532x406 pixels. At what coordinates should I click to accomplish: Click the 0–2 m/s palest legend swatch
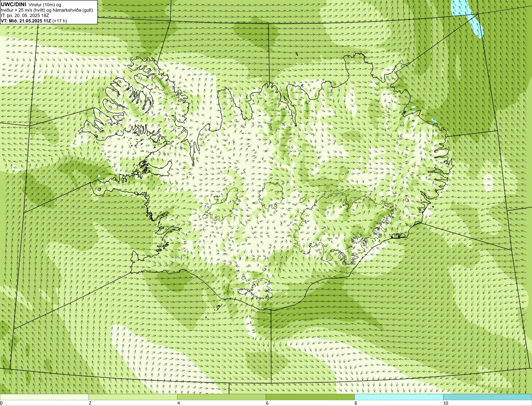[x=44, y=397]
